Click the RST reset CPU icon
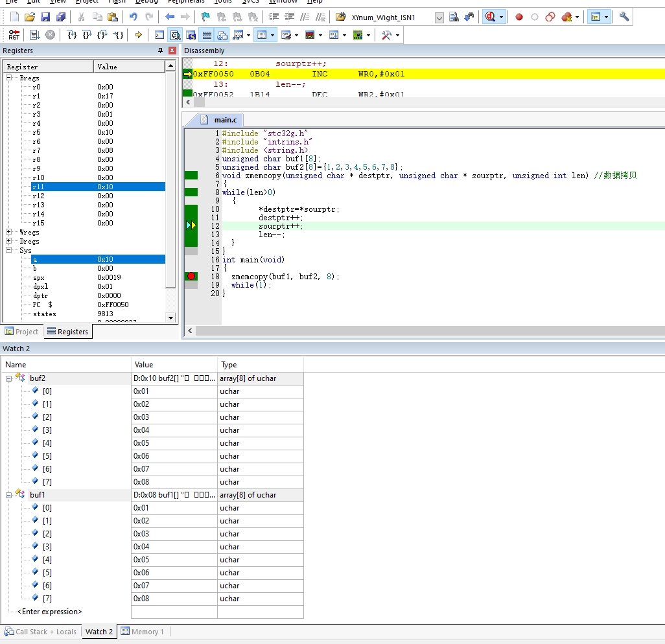The height and width of the screenshot is (644, 665). (14, 35)
